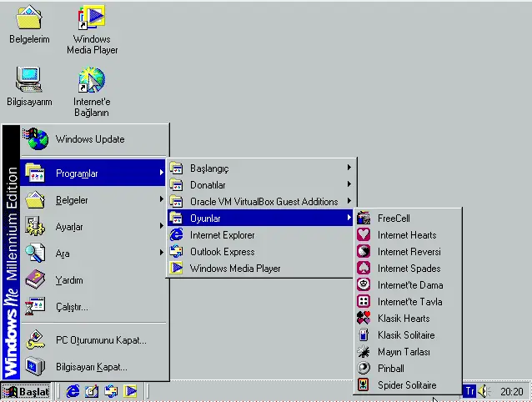Click the 20:20 system clock

pyautogui.click(x=512, y=392)
